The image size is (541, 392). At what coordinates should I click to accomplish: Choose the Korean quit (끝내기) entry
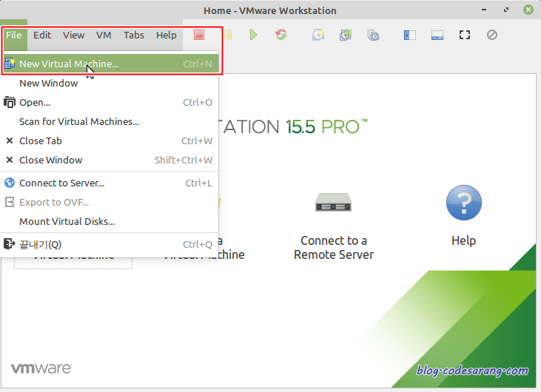109,244
